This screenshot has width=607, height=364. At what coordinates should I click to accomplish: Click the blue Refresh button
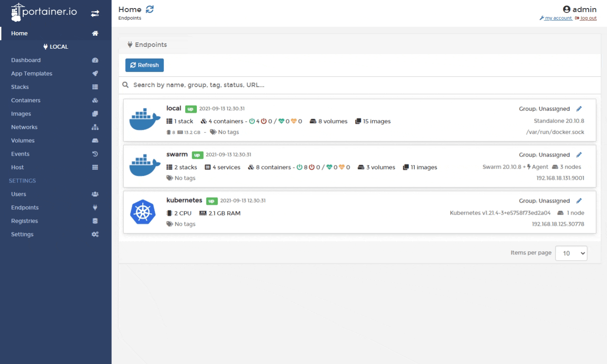pyautogui.click(x=144, y=65)
